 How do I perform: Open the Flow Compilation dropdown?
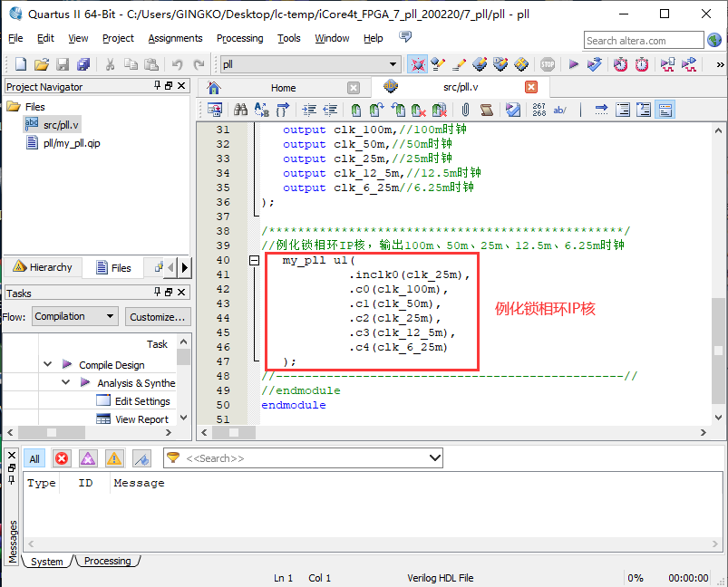pos(74,316)
